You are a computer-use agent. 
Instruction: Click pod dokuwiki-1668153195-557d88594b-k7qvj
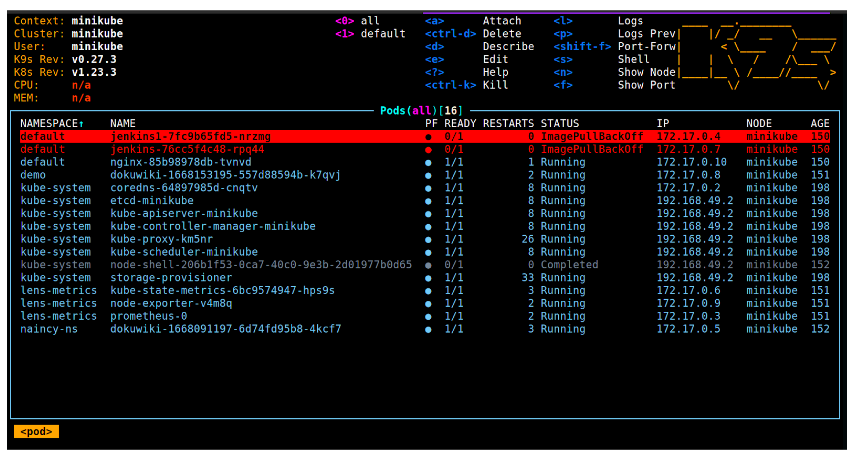pos(225,175)
